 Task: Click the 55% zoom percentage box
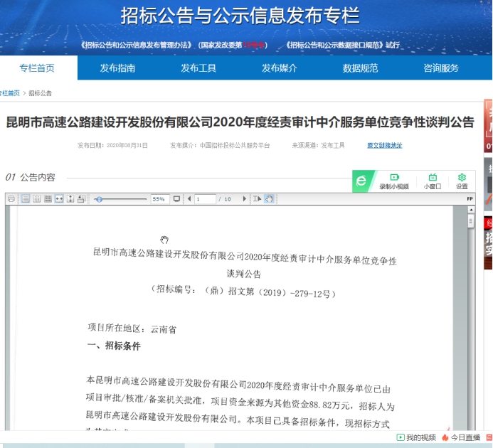tap(158, 199)
